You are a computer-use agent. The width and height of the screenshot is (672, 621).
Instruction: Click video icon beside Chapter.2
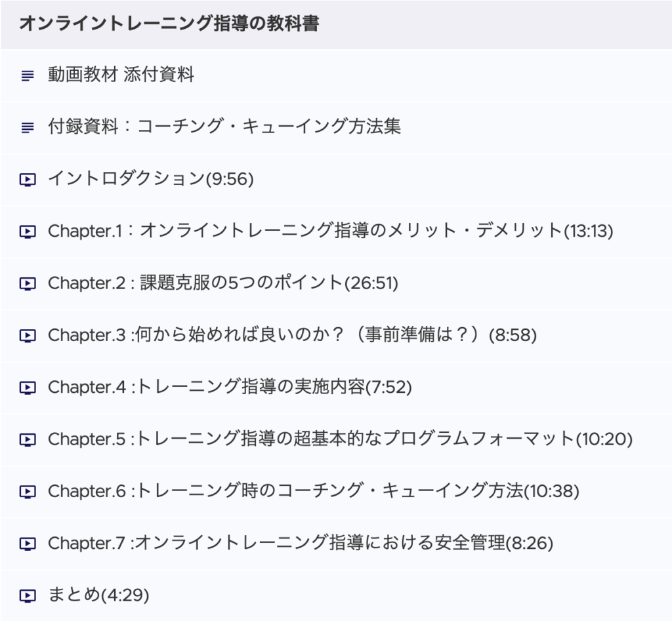(28, 283)
